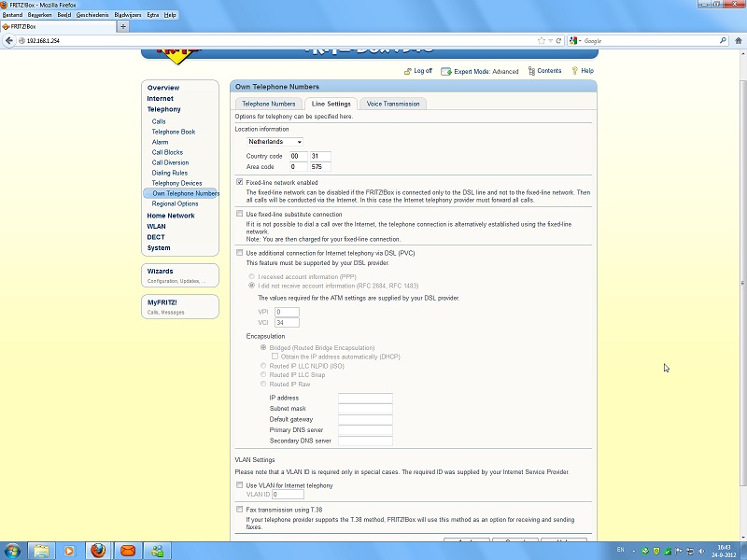Viewport: 747px width, 560px height.
Task: Open the Bladwijzers menu
Action: pyautogui.click(x=128, y=15)
